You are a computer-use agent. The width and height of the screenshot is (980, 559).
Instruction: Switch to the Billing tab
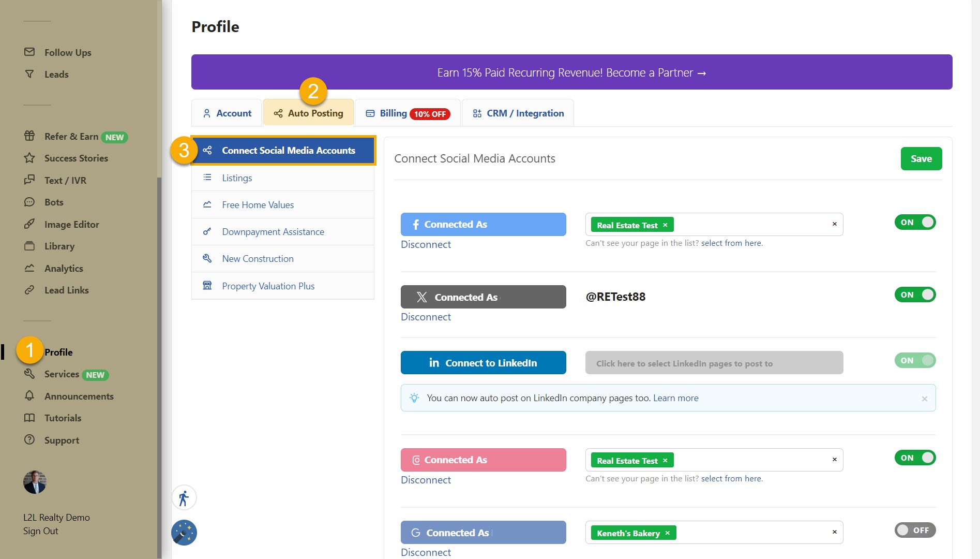tap(408, 113)
